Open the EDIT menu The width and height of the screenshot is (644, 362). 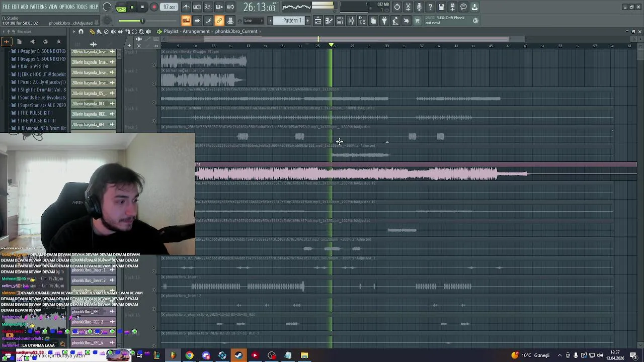[16, 7]
